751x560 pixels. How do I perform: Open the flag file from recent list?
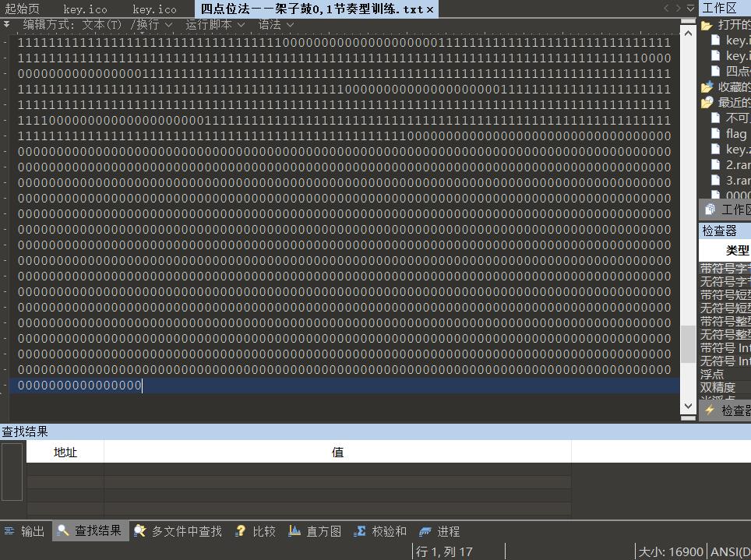[735, 133]
